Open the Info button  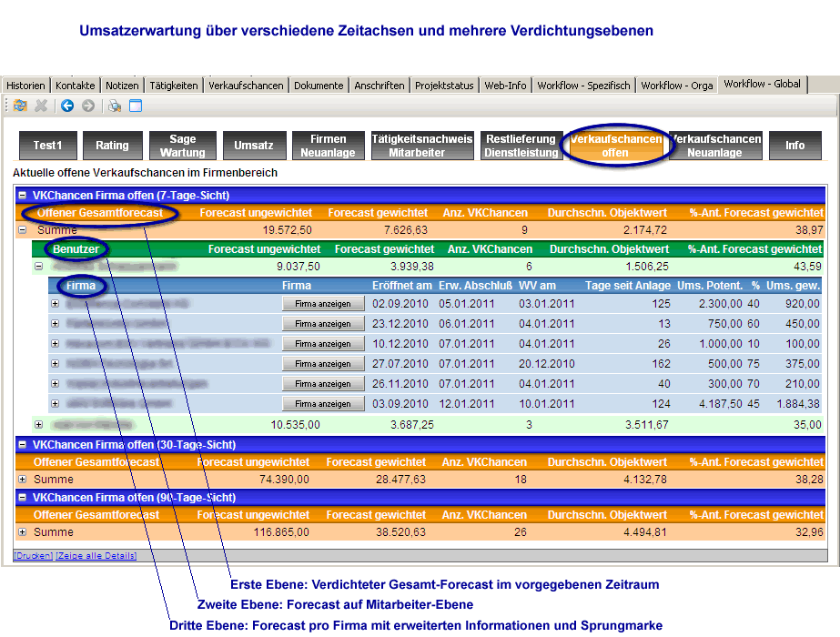[795, 146]
